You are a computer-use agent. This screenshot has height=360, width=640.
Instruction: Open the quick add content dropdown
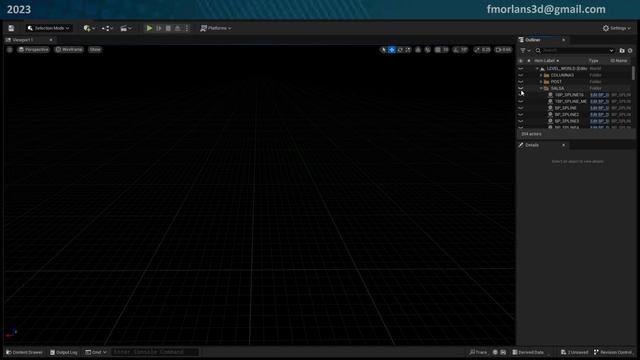[x=89, y=28]
